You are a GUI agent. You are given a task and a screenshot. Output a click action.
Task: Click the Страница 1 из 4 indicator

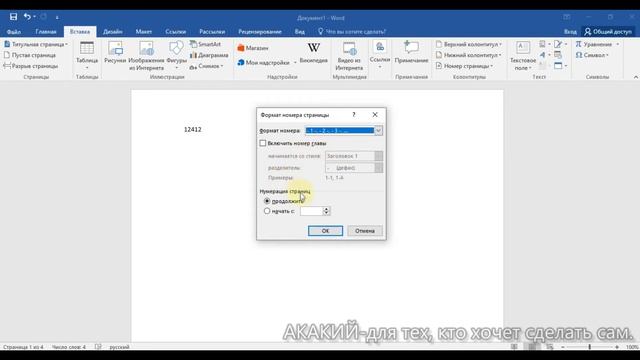(23, 347)
